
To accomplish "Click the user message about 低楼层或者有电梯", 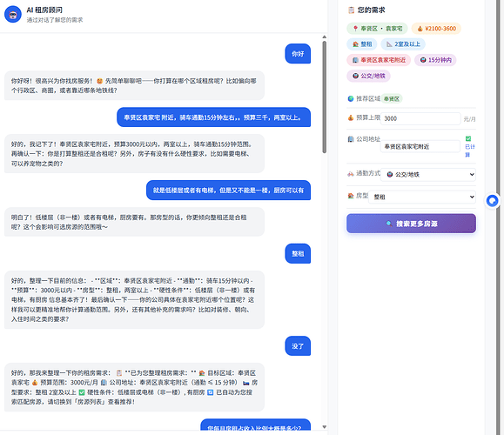I will (228, 191).
